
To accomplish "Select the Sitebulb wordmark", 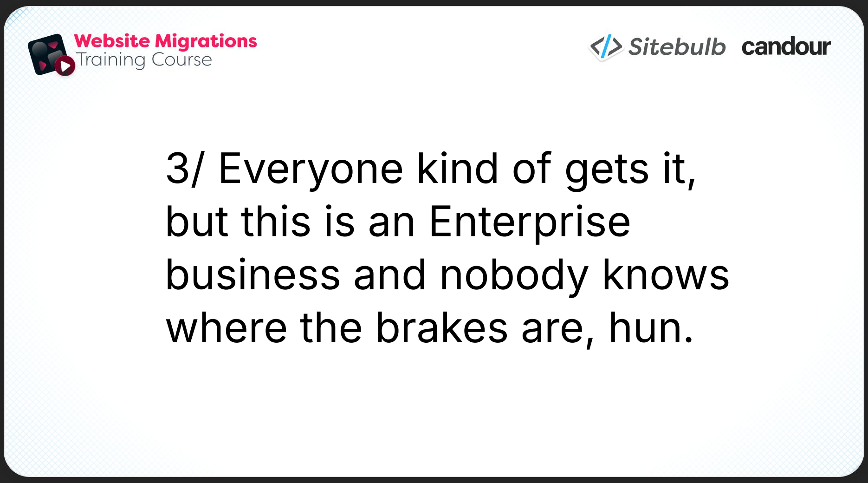I will pyautogui.click(x=677, y=47).
